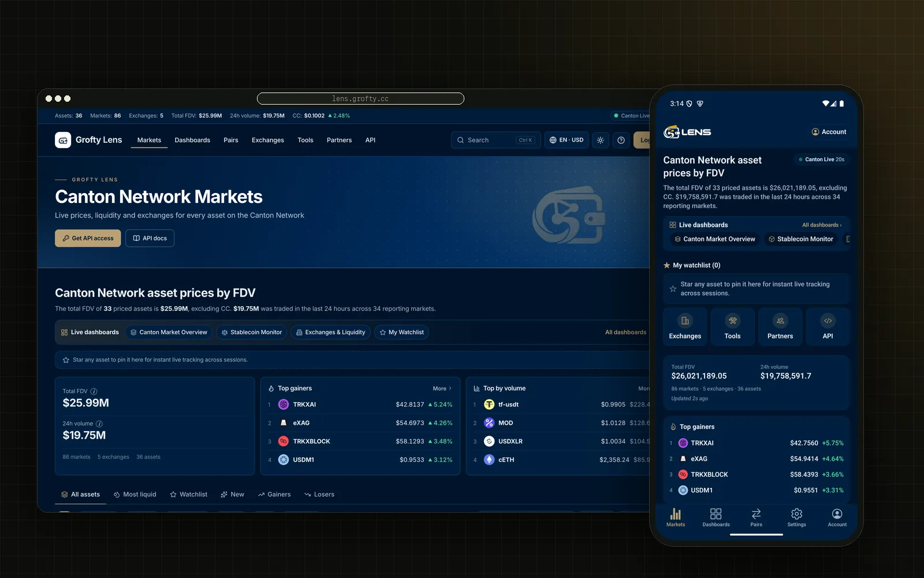The height and width of the screenshot is (578, 924).
Task: Tap TRKXBLOCK row in phone gainers
Action: tap(757, 475)
